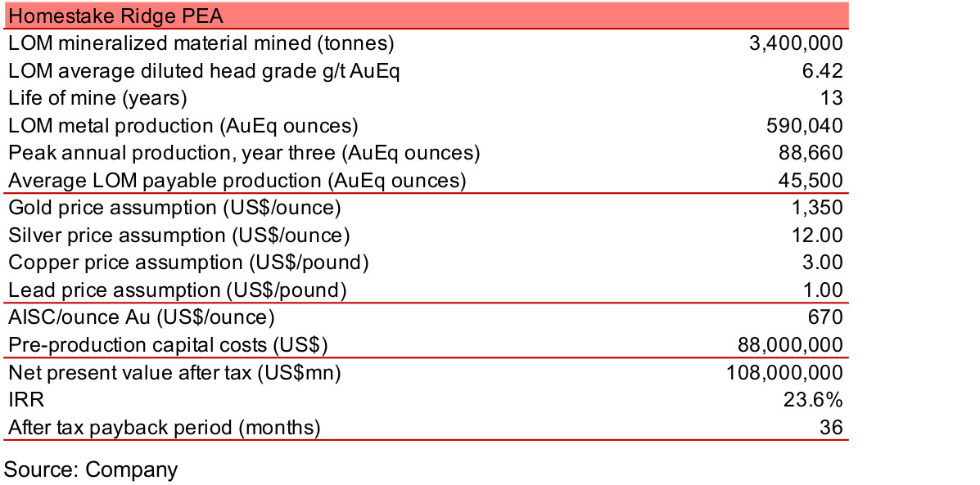The width and height of the screenshot is (980, 485).
Task: Click the After tax payback period label
Action: 164,427
